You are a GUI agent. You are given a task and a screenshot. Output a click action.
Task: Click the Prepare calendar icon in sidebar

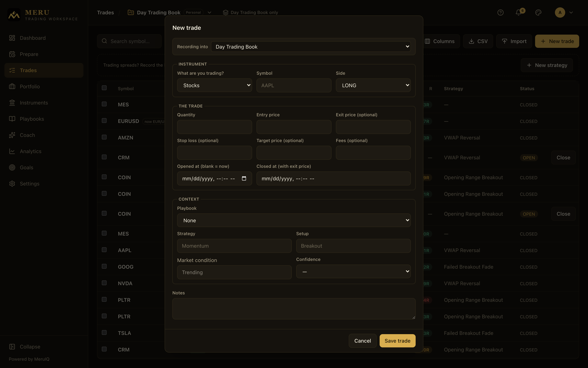(12, 54)
